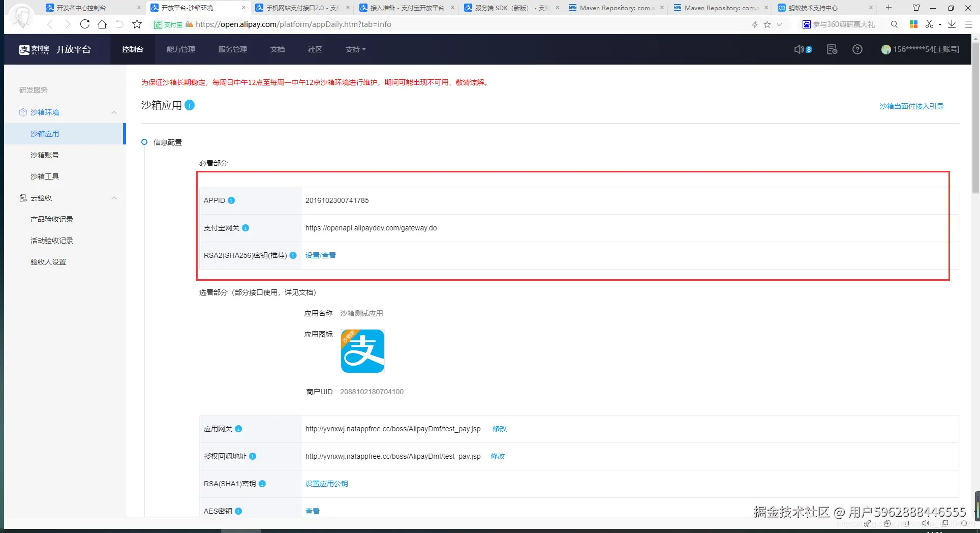The width and height of the screenshot is (980, 533).
Task: Open the task record icon next to notifications
Action: coord(832,49)
